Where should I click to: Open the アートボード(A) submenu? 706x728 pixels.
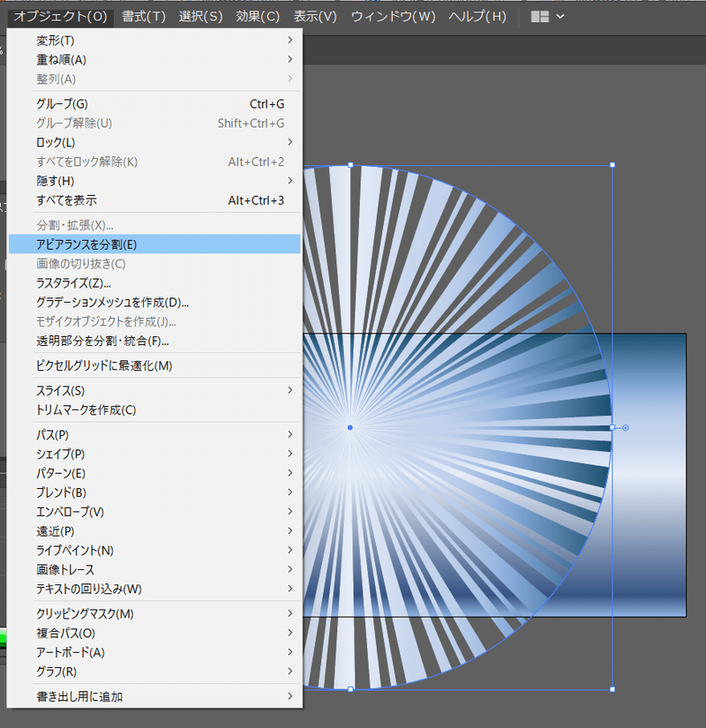154,652
